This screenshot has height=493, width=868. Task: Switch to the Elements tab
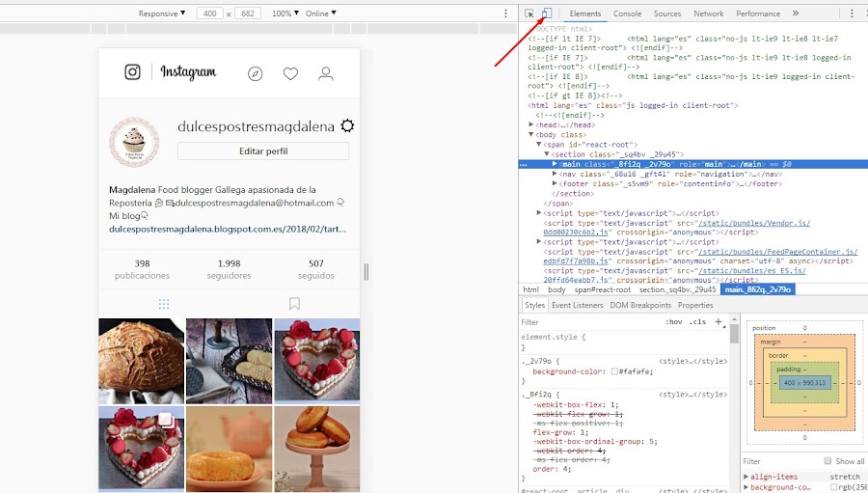[x=585, y=14]
